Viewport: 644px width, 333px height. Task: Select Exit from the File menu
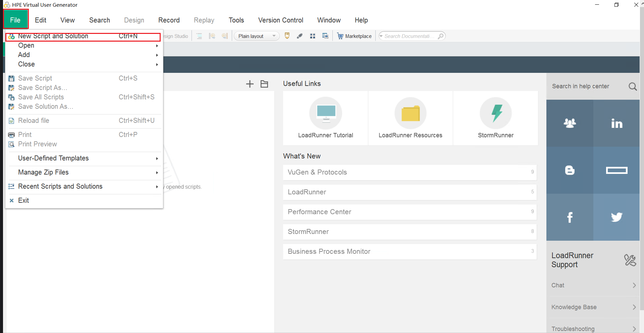[84, 200]
